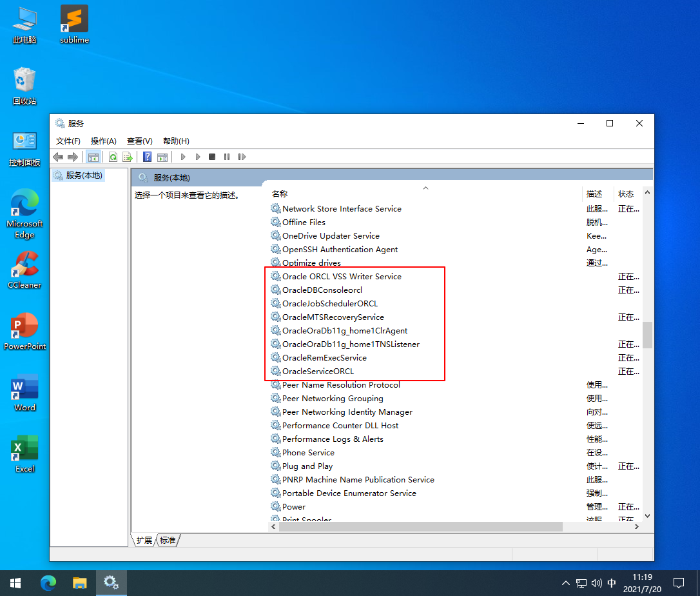Sort by the 状态 column header
The image size is (700, 596).
point(625,194)
